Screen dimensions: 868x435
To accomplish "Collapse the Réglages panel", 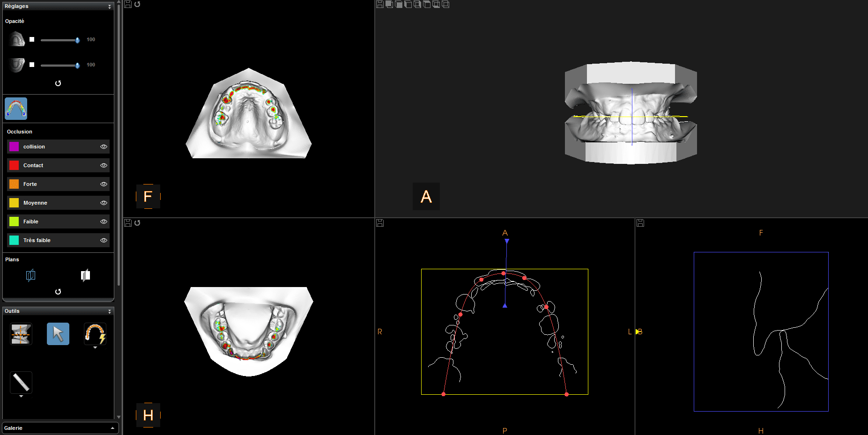I will [x=110, y=7].
